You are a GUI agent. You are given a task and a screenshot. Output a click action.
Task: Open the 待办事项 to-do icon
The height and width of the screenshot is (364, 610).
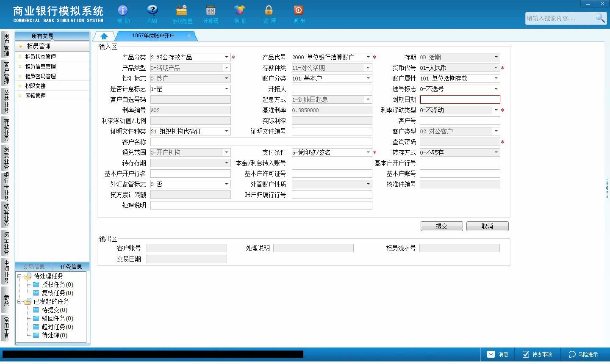(x=526, y=354)
